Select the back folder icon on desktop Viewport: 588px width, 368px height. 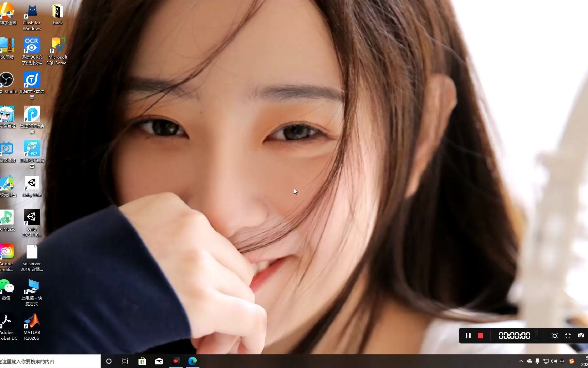point(58,14)
